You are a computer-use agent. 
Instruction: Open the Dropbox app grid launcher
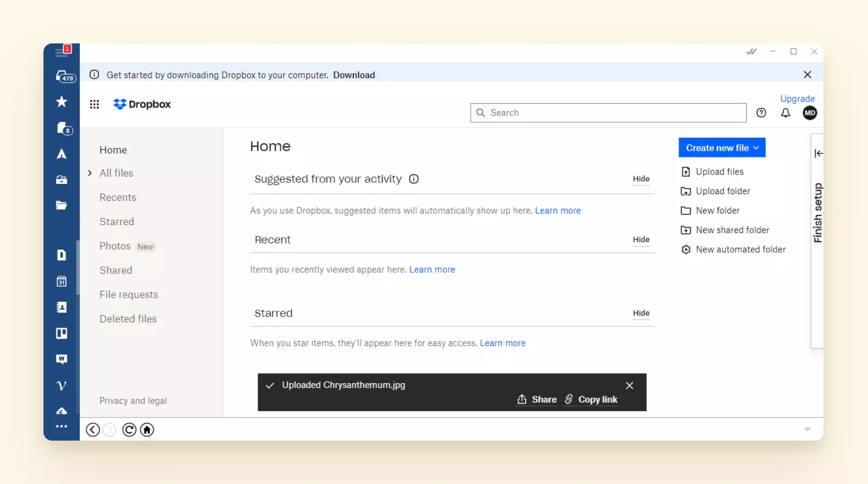[x=94, y=104]
